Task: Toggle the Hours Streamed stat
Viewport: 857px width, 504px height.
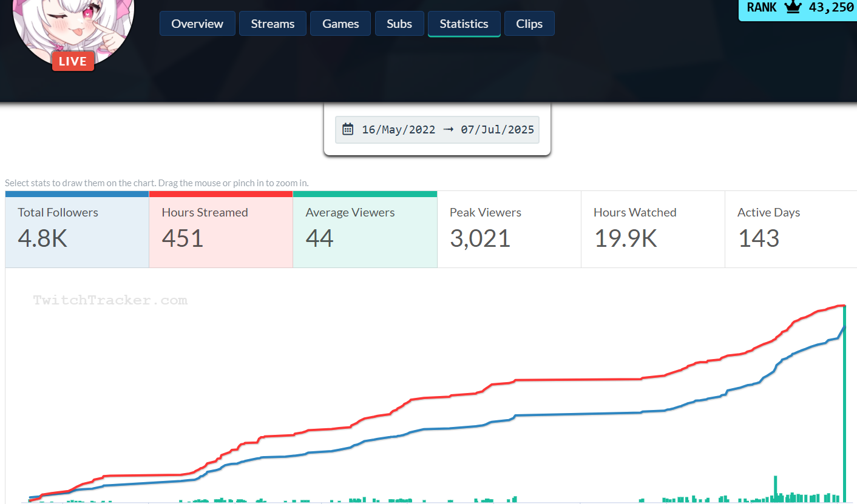Action: pos(221,229)
